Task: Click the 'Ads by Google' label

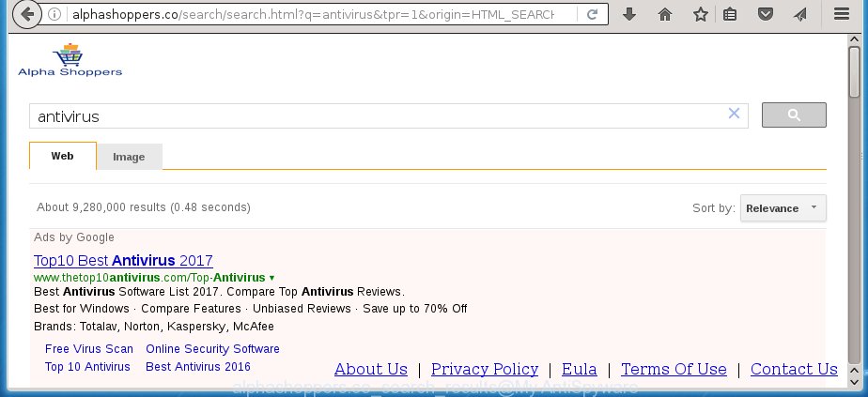Action: coord(74,237)
